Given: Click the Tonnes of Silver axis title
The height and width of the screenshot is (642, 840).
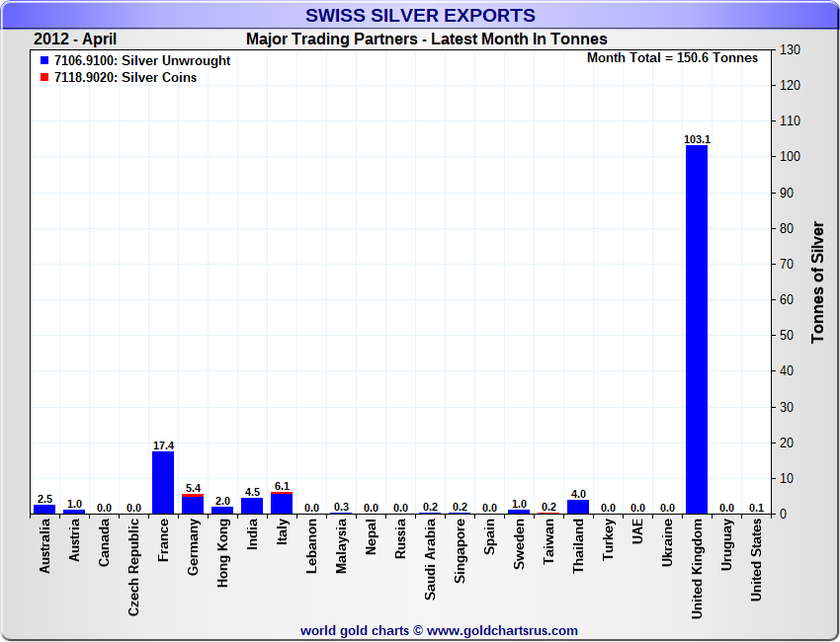Looking at the screenshot, I should (x=817, y=282).
